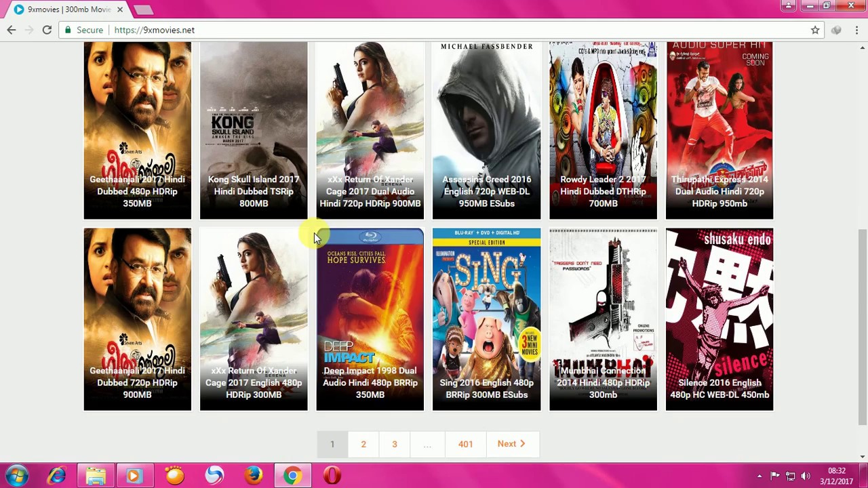The width and height of the screenshot is (868, 488).
Task: Go to page 2 of movie listings
Action: click(x=363, y=444)
